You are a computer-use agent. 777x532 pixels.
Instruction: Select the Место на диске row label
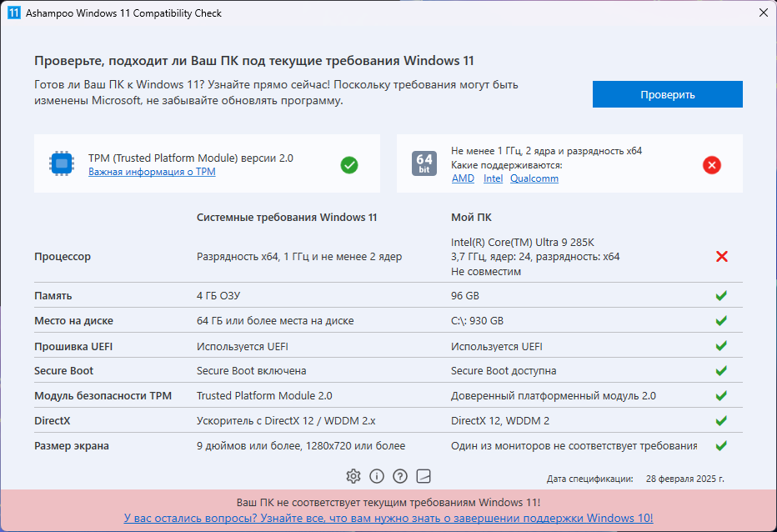73,321
